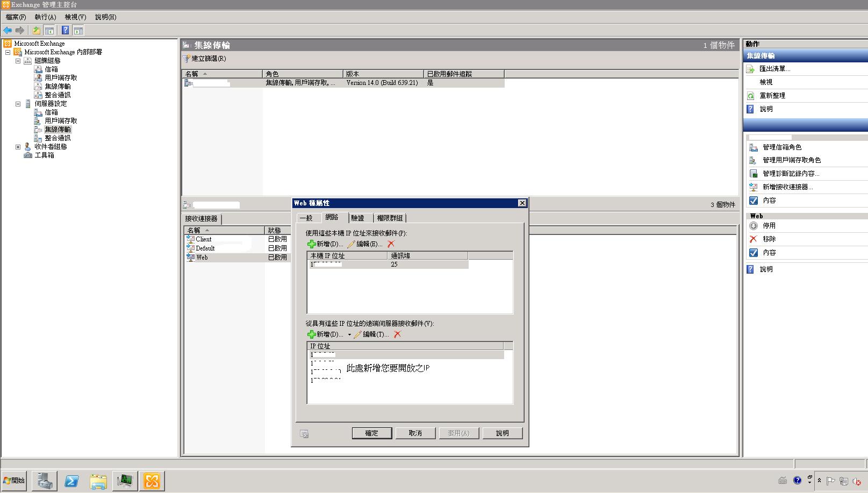Click the back arrow in toolbar
Viewport: 868px width, 493px height.
tap(8, 31)
